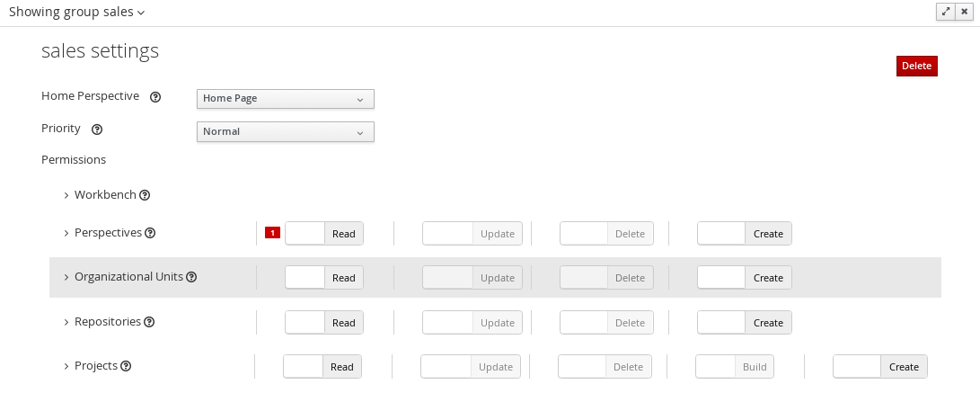
Task: Show help for Organizational Units
Action: [x=191, y=277]
